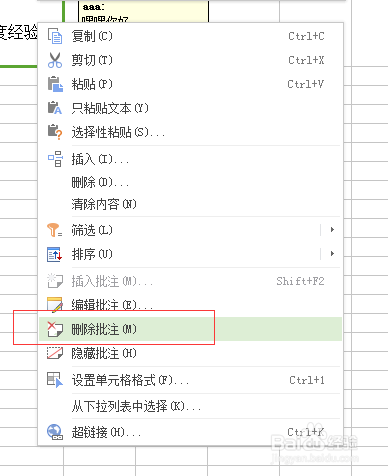Click the Format cells (设置单元格格式) icon

55,380
